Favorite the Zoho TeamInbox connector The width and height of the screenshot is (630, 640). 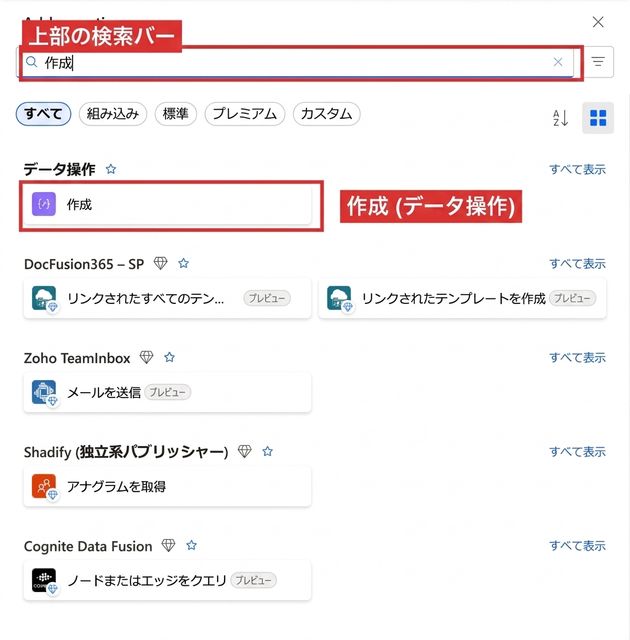click(x=169, y=358)
